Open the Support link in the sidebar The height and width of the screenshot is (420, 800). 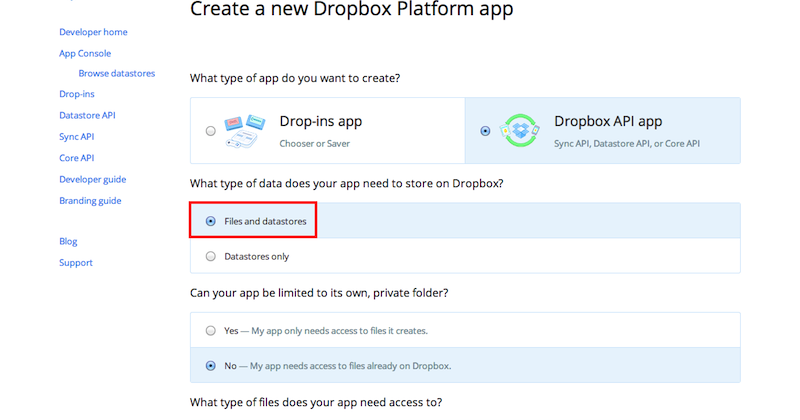pos(76,263)
